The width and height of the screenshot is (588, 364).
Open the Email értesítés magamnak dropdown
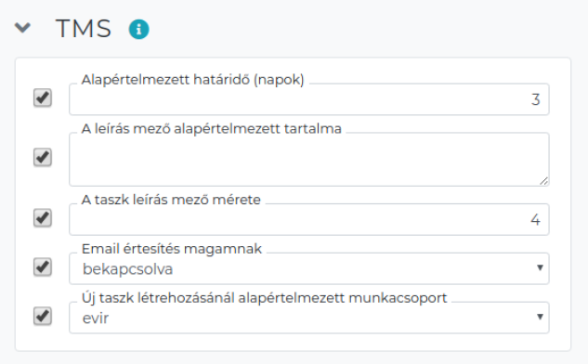(309, 268)
